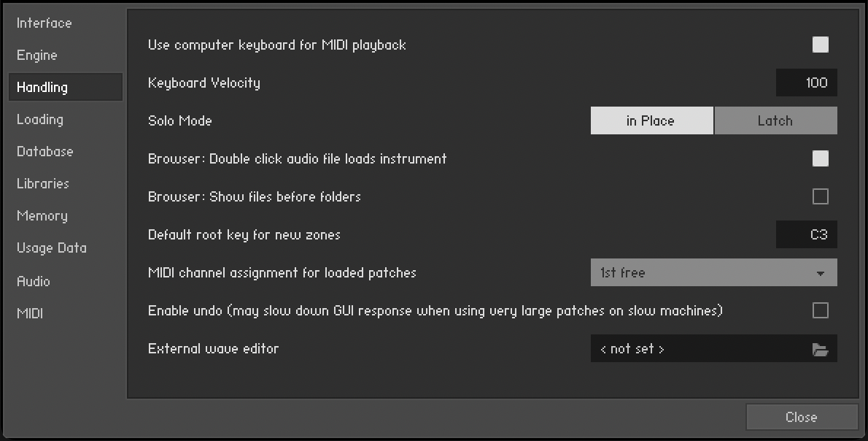Toggle Double click audio file loads instrument
Screen dimensions: 868x441
[x=821, y=159]
